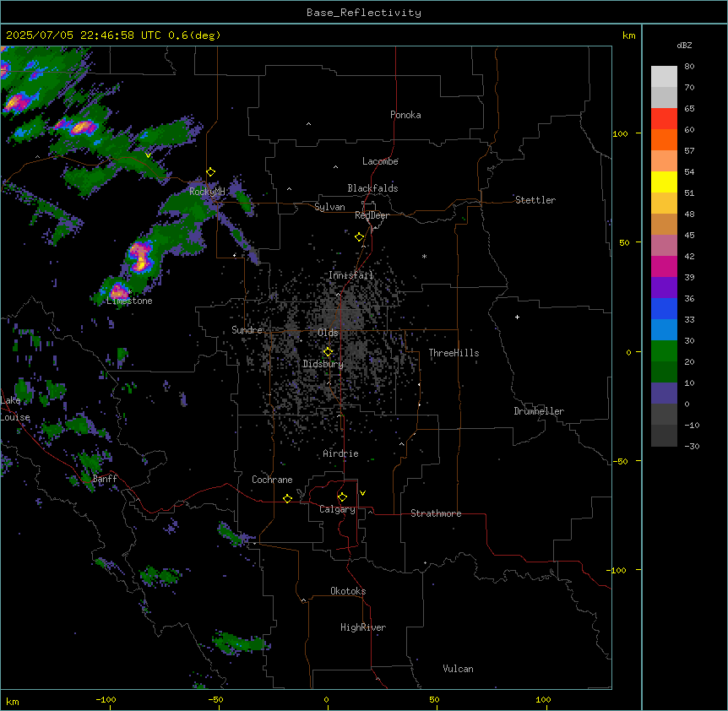
Task: Click the Banff label
Action: 105,479
